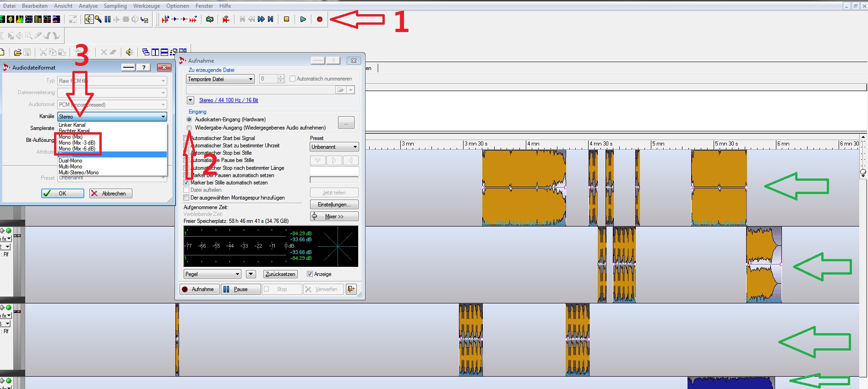Viewport: 868px width, 389px height.
Task: Click the red Record button in transport toolbar
Action: [x=320, y=19]
